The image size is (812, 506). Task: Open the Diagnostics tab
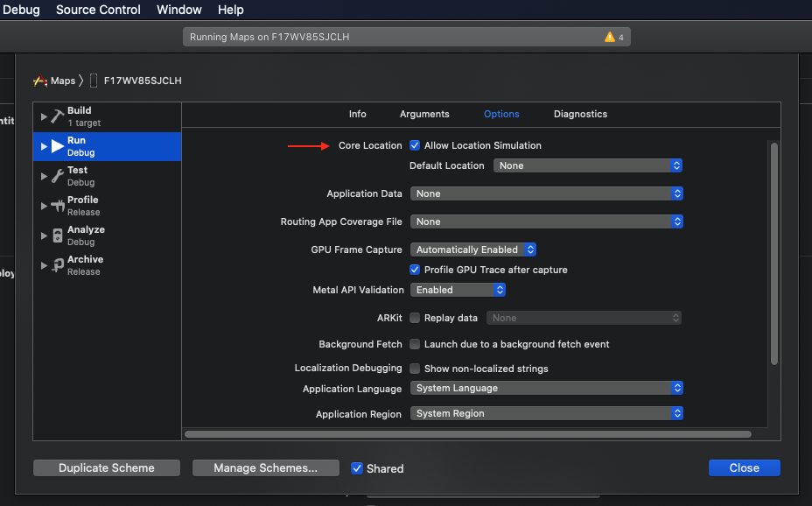(x=580, y=114)
